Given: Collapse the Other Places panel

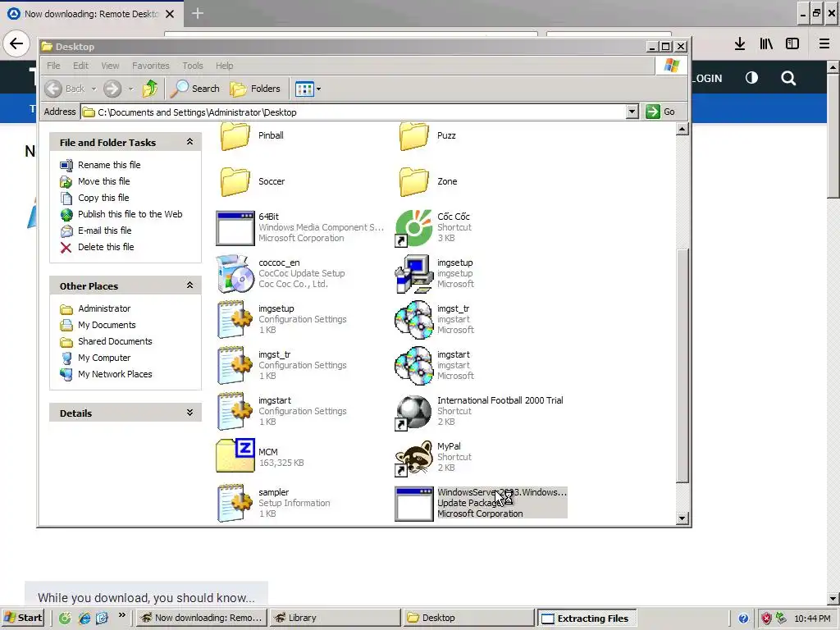Looking at the screenshot, I should pos(189,285).
